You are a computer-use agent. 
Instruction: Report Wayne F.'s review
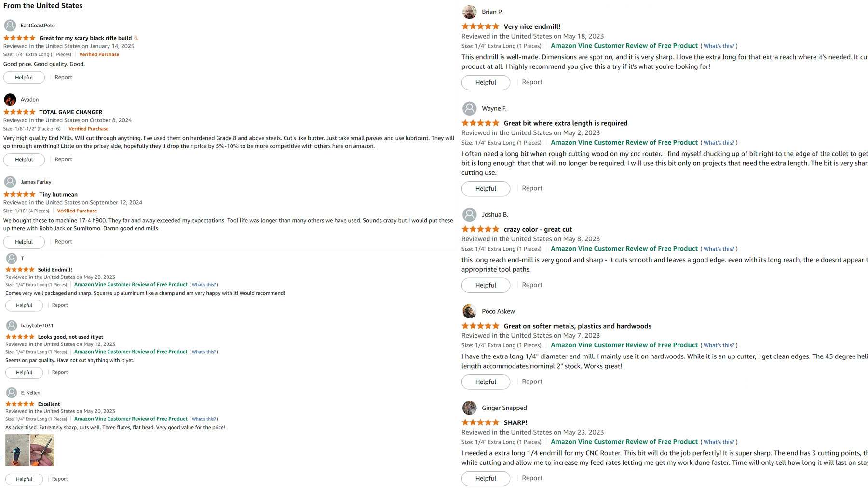532,188
